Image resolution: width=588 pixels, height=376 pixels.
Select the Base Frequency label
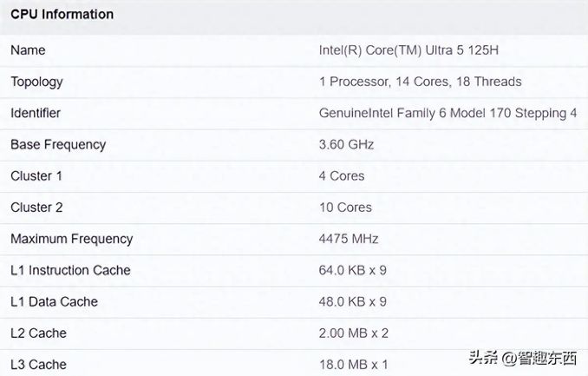[x=58, y=144]
